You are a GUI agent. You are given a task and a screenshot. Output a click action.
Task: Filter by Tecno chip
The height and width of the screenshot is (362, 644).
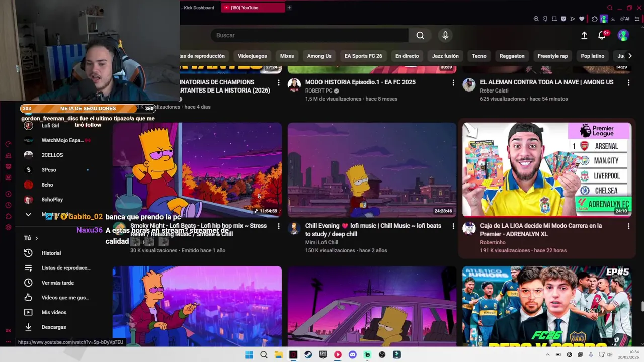[479, 56]
